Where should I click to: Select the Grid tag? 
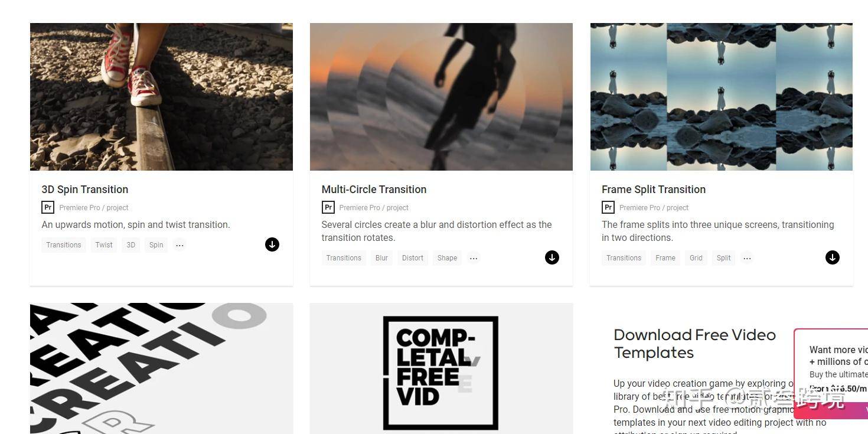click(x=696, y=258)
